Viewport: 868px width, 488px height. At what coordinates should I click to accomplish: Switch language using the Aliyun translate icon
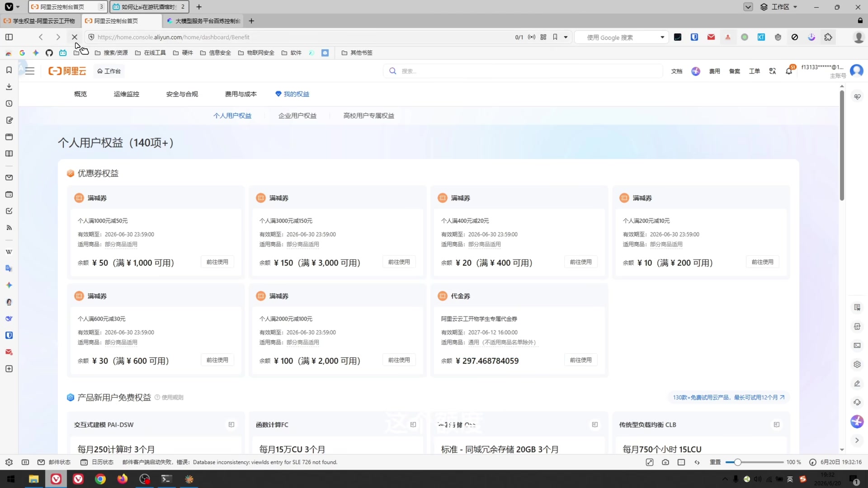[x=773, y=71]
